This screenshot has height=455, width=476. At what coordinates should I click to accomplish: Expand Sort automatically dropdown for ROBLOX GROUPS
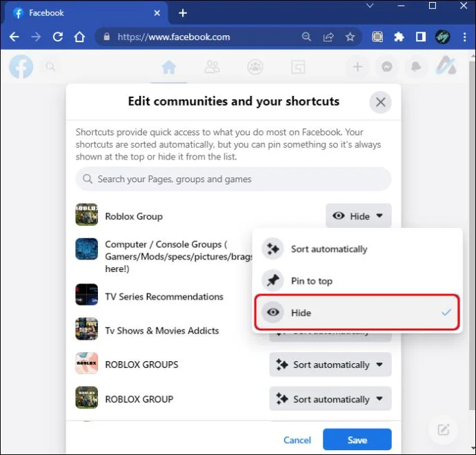click(330, 365)
